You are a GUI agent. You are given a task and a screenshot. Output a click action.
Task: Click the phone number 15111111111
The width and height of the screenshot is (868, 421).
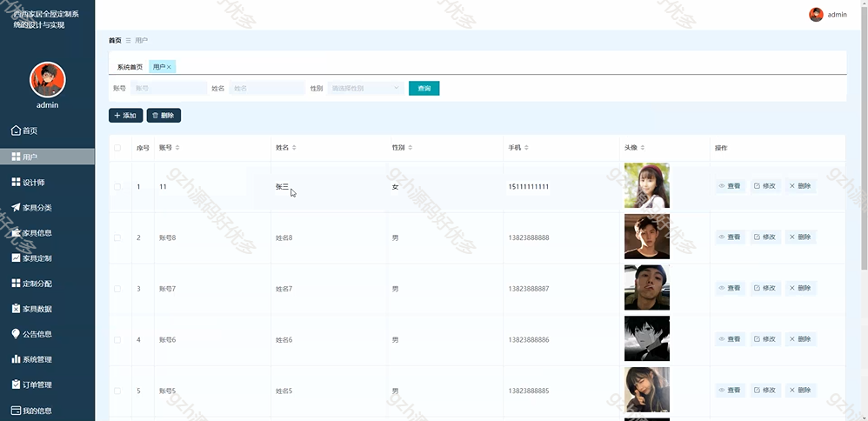tap(529, 187)
